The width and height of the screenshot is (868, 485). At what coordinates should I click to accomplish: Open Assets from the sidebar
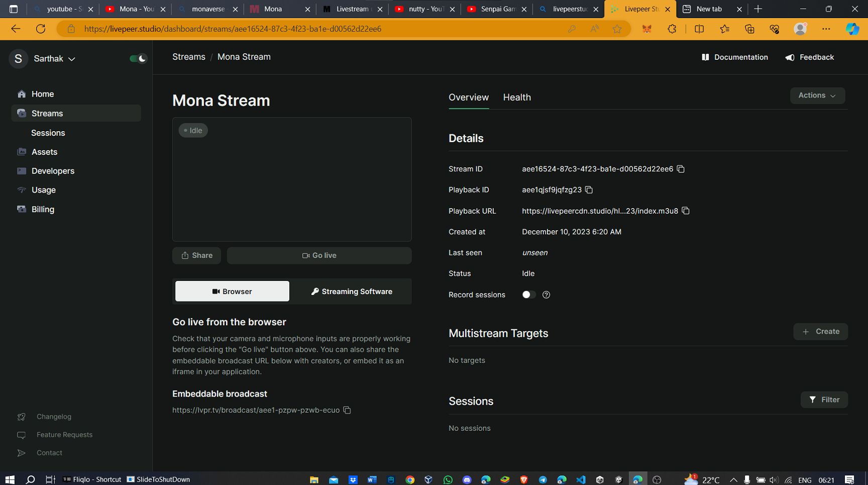click(44, 152)
